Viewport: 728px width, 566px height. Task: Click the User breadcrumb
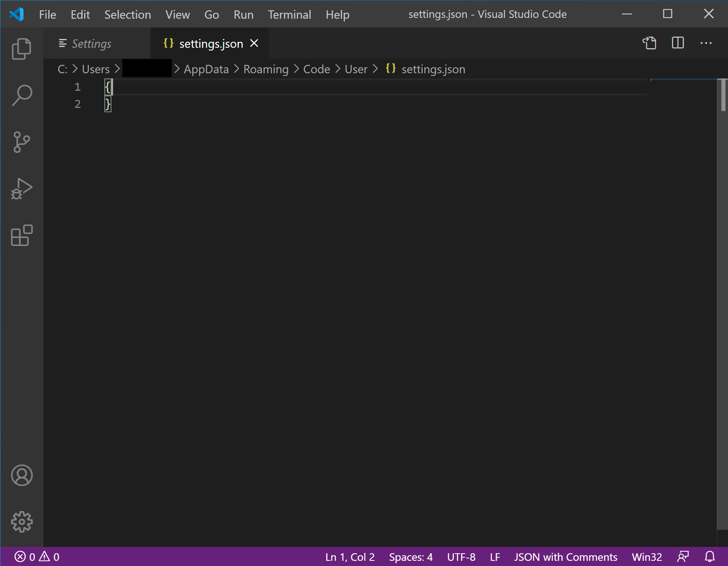356,69
